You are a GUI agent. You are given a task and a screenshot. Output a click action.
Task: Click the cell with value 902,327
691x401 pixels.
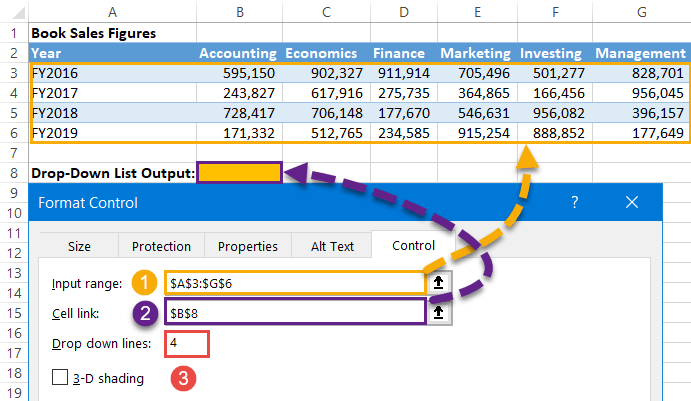pos(326,73)
